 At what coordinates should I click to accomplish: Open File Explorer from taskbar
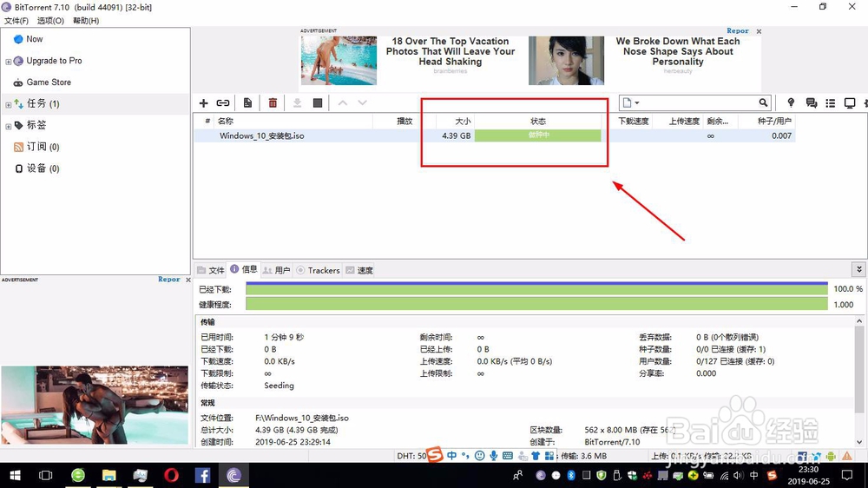click(109, 475)
